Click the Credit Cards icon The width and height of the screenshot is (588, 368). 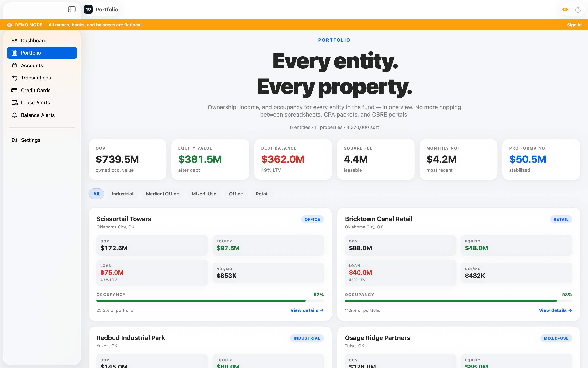point(14,90)
